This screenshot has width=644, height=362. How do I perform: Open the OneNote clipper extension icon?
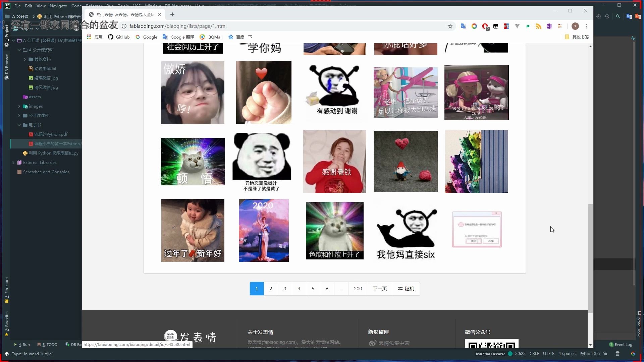click(x=549, y=26)
